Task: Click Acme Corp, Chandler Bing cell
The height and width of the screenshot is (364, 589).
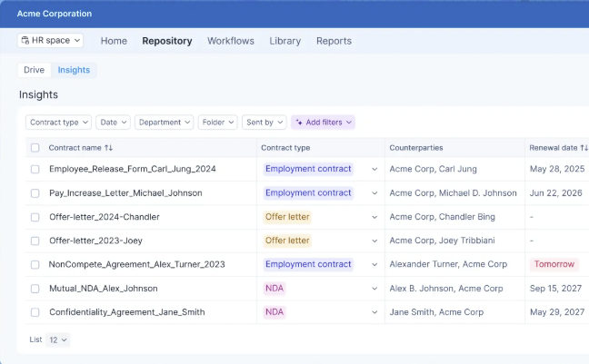Action: click(442, 217)
